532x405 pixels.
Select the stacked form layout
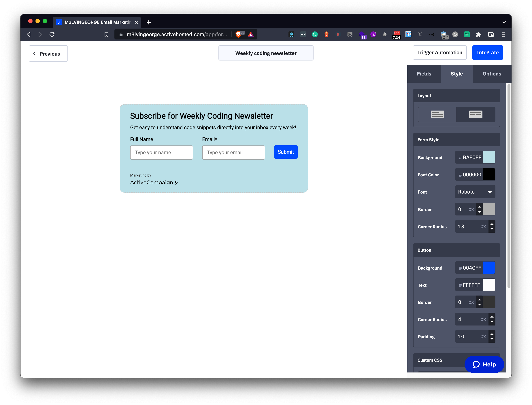(x=437, y=115)
